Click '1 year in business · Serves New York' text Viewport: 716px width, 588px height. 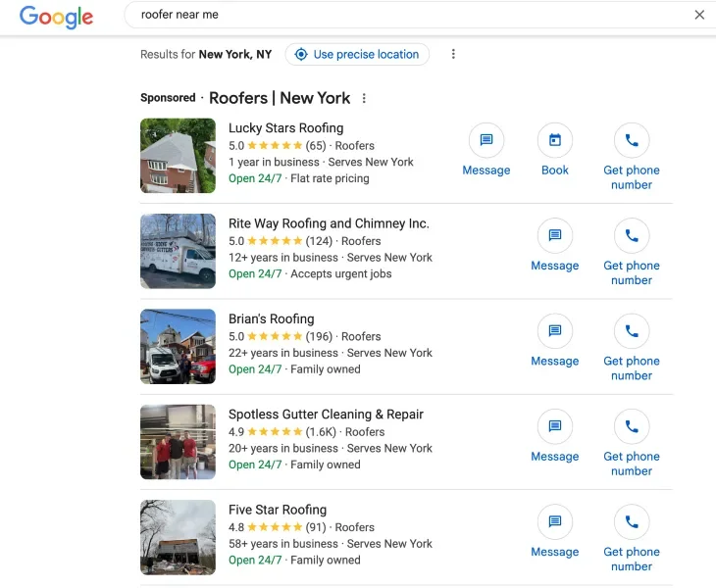coord(321,162)
